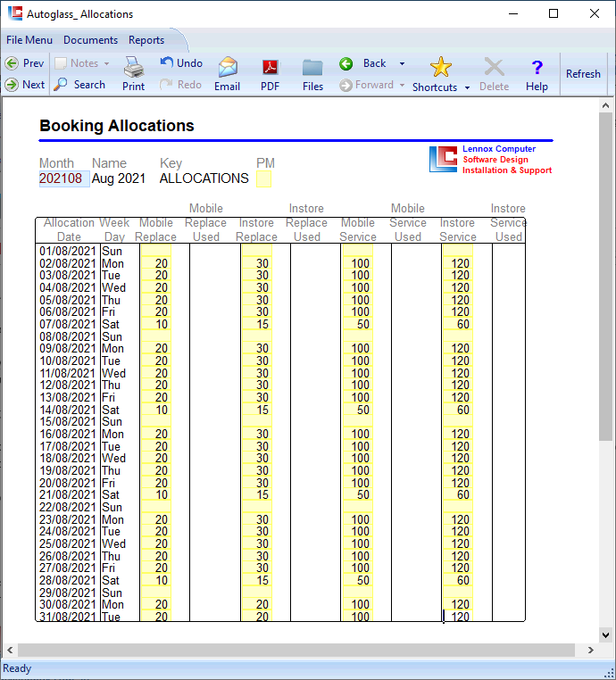Click Week Day 'Wed' for 04/08/2021
The image size is (616, 680).
tap(113, 288)
